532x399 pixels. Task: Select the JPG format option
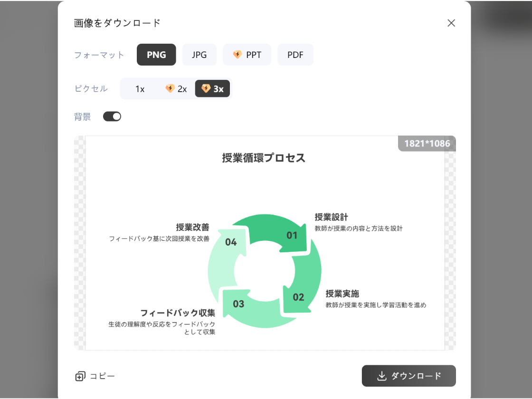199,55
